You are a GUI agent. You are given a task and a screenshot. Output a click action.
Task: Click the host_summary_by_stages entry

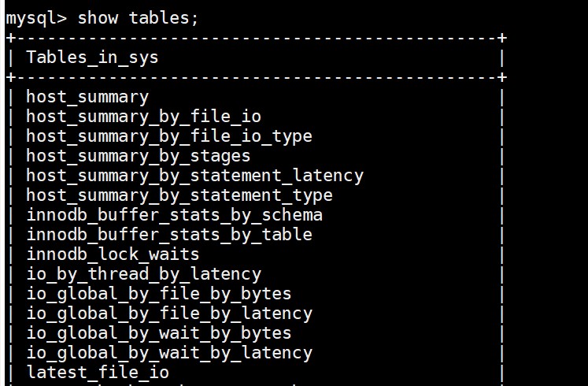coord(139,156)
